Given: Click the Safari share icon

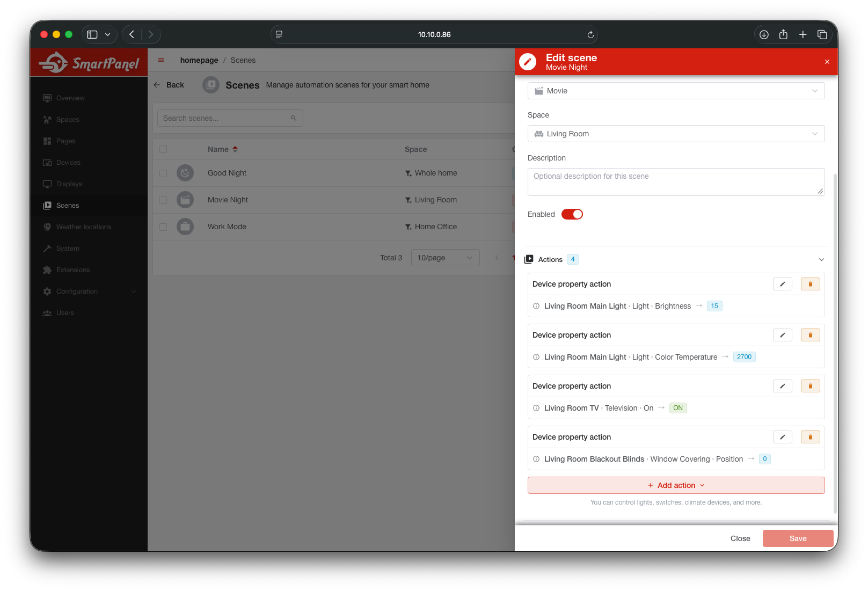Looking at the screenshot, I should pyautogui.click(x=783, y=34).
